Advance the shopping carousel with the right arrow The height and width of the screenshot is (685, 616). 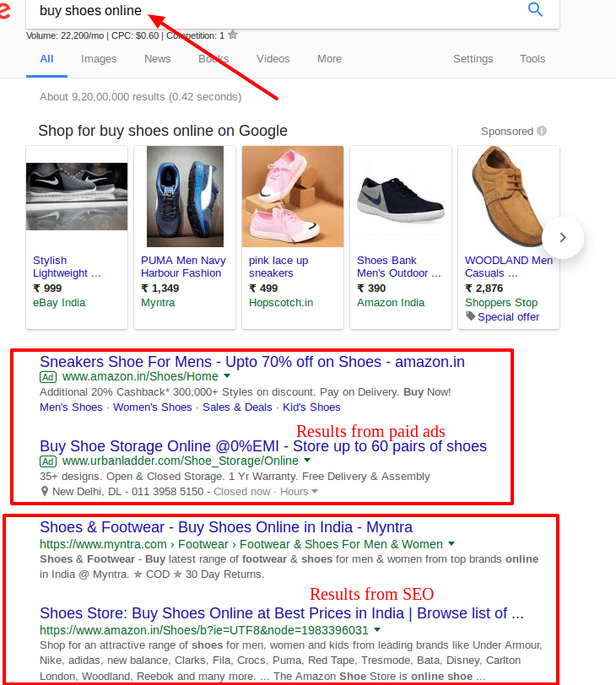coord(563,237)
